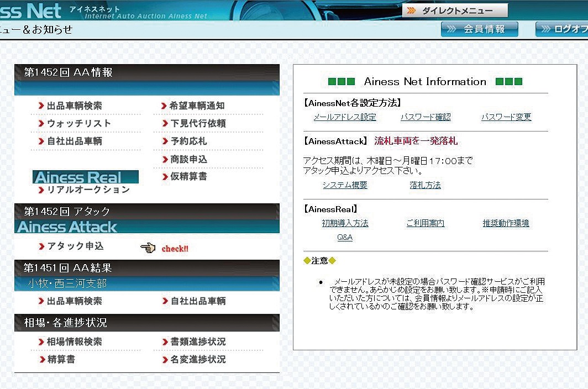Open the 推奨動作環境 link
The height and width of the screenshot is (389, 588).
(x=506, y=223)
